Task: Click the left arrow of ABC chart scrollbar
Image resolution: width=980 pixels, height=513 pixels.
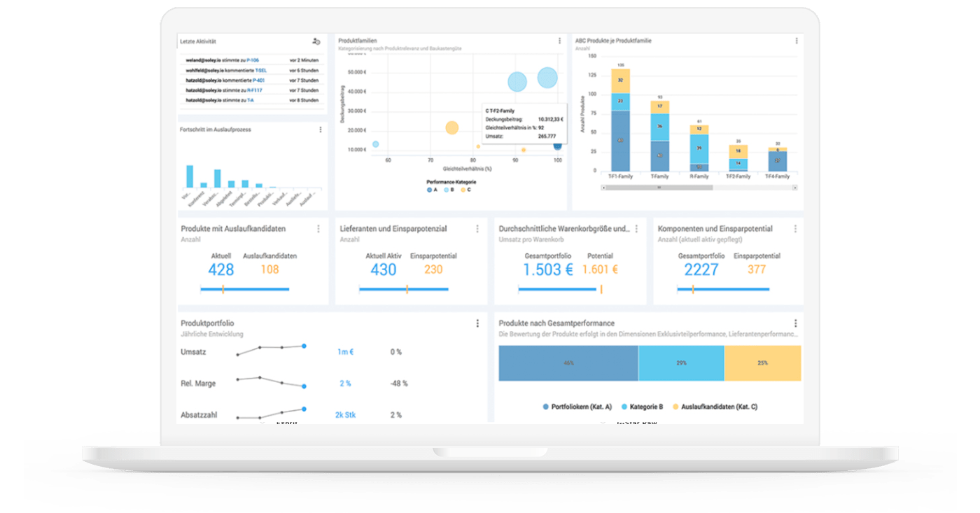Action: pyautogui.click(x=603, y=188)
